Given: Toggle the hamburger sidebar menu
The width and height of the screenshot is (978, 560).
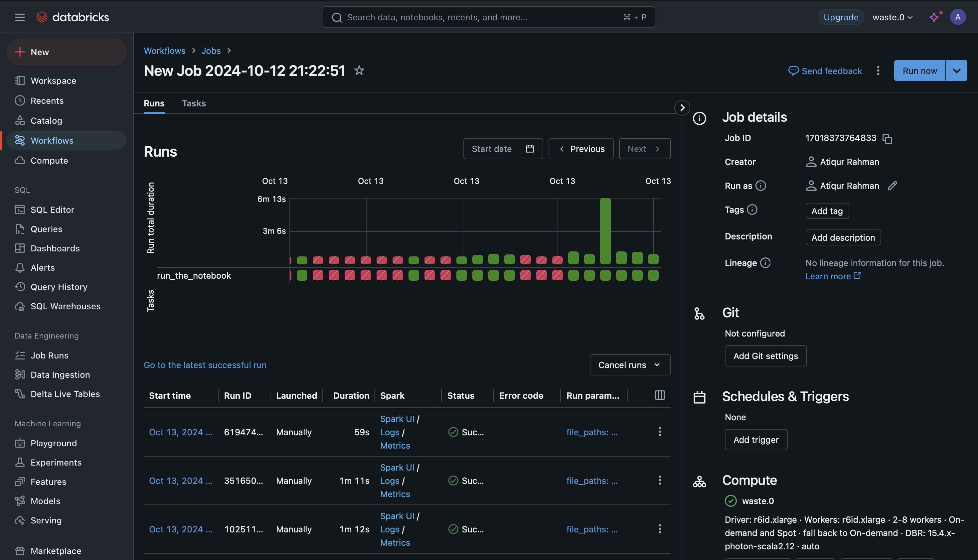Looking at the screenshot, I should pyautogui.click(x=20, y=17).
